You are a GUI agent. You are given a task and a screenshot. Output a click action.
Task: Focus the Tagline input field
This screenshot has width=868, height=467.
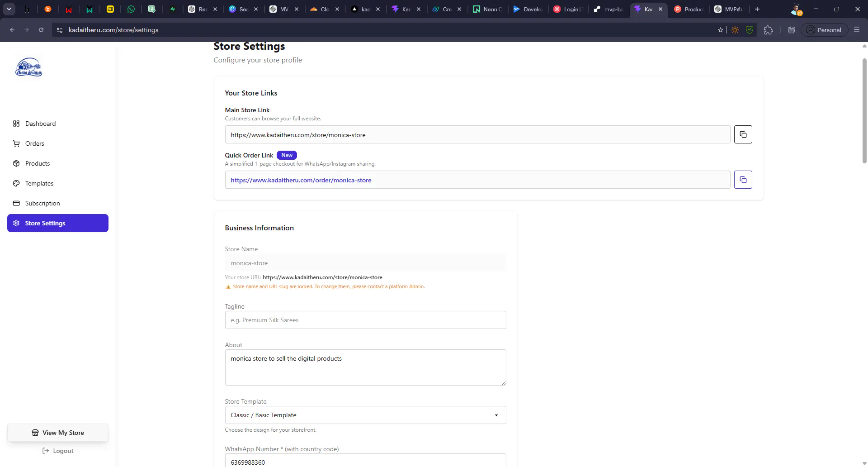click(x=365, y=320)
